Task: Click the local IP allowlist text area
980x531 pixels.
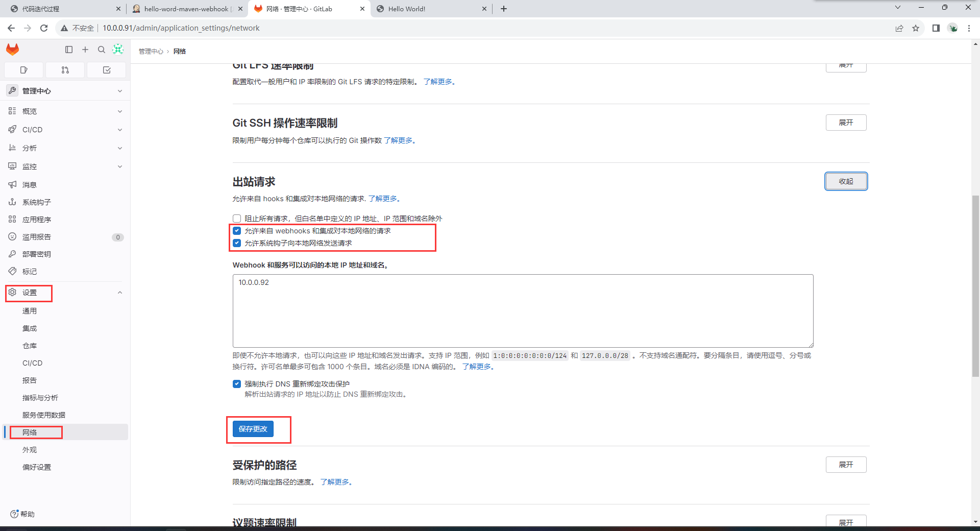Action: click(x=523, y=311)
